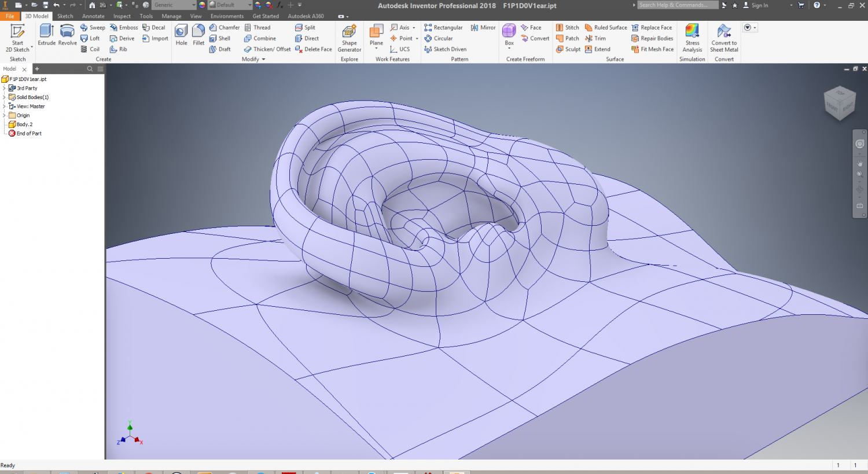The width and height of the screenshot is (868, 474).
Task: Click the Delete Face tool
Action: tap(314, 49)
